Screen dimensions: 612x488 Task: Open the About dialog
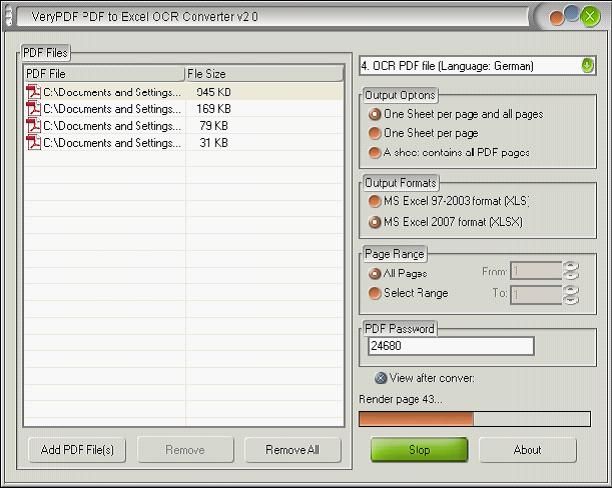(x=527, y=450)
